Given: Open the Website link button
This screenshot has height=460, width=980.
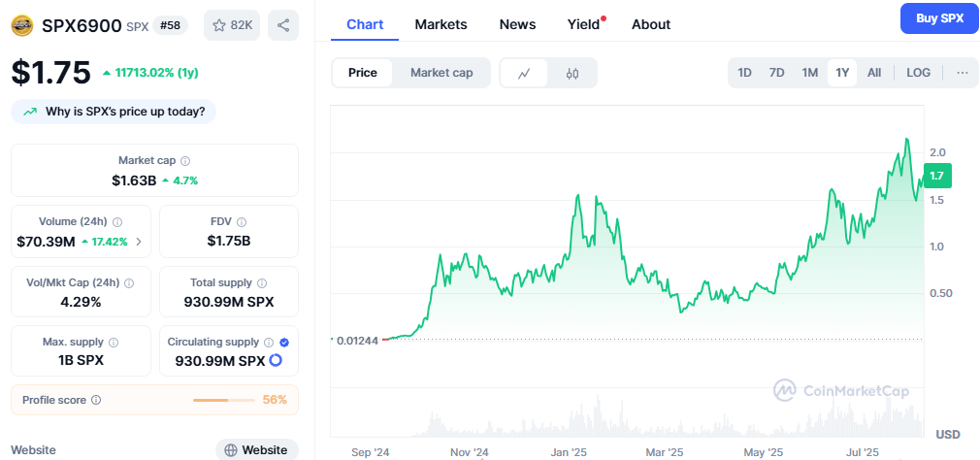Looking at the screenshot, I should coord(257,449).
